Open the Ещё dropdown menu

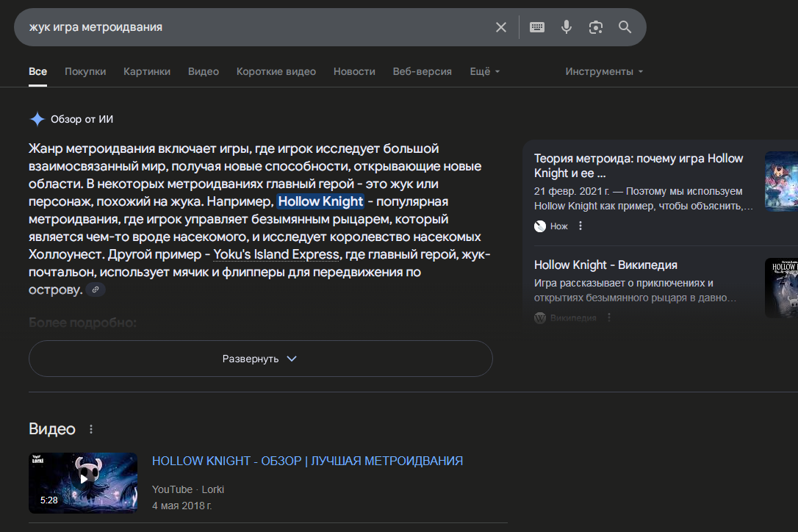pyautogui.click(x=484, y=71)
